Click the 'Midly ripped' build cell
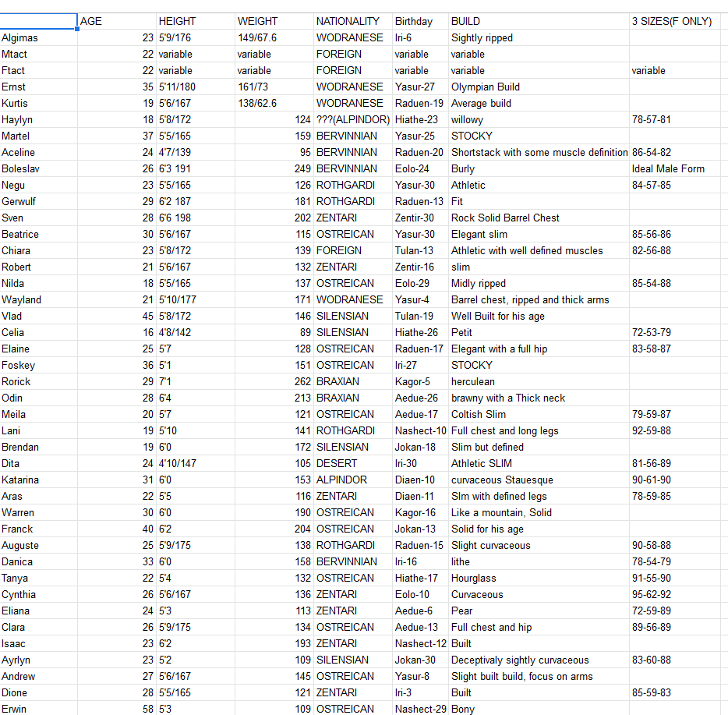 539,283
